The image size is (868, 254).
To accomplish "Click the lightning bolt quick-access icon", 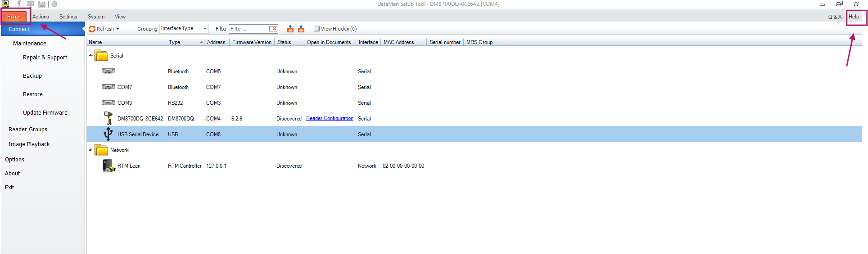I will 19,4.
